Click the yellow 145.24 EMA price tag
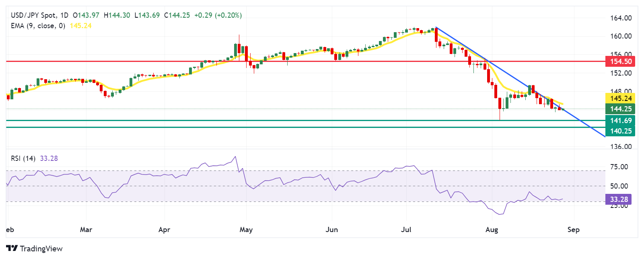 coord(620,99)
